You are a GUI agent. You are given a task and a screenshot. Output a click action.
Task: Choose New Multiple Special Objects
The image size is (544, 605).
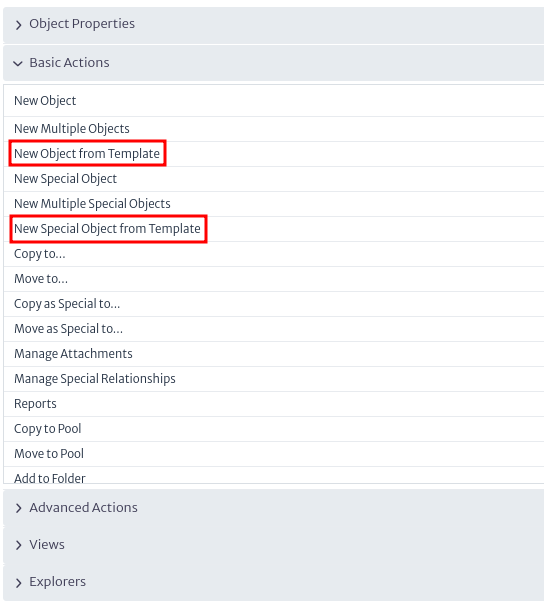click(274, 204)
